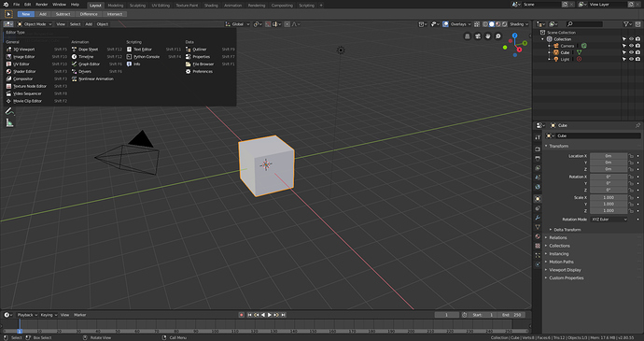Open the Render menu
The image size is (644, 341).
[41, 5]
